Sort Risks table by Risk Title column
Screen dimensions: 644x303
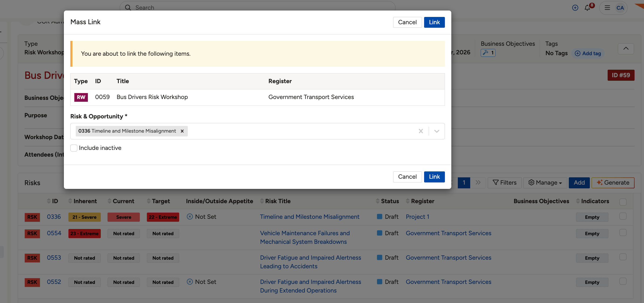275,201
